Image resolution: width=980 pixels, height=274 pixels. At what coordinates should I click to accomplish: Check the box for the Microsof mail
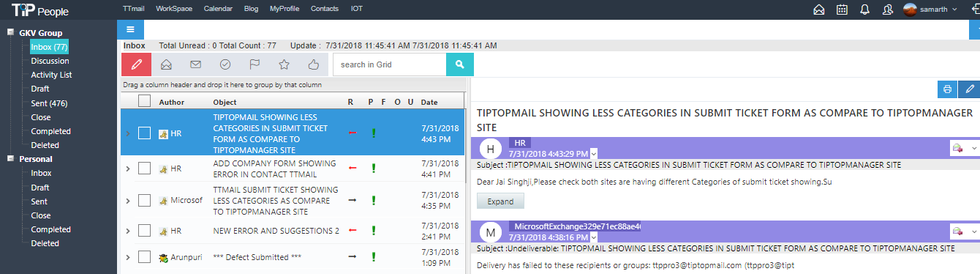[145, 200]
